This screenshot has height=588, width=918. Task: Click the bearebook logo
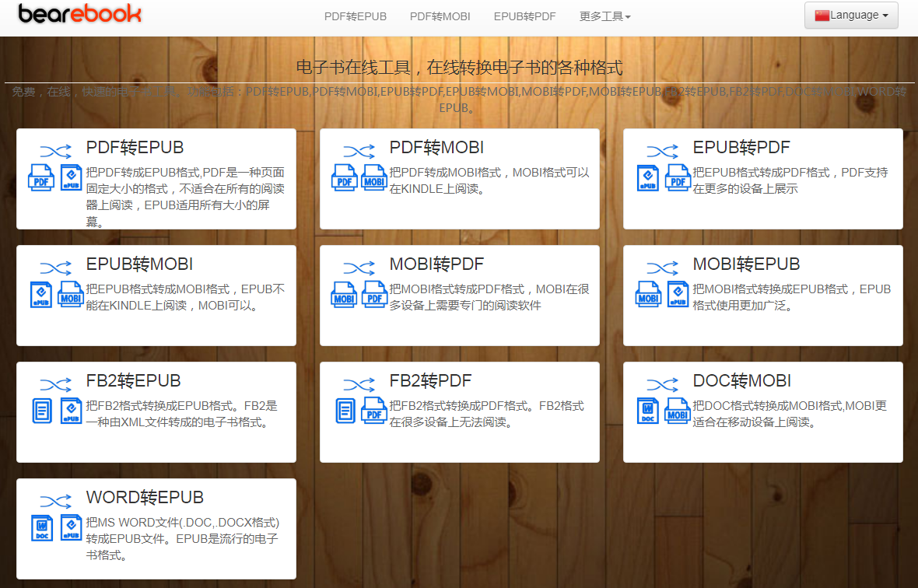80,14
